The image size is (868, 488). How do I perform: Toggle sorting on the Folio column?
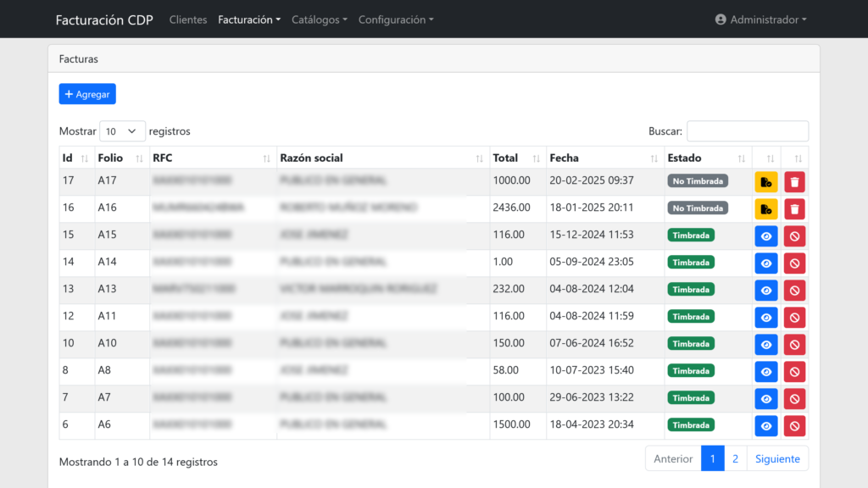pos(120,158)
